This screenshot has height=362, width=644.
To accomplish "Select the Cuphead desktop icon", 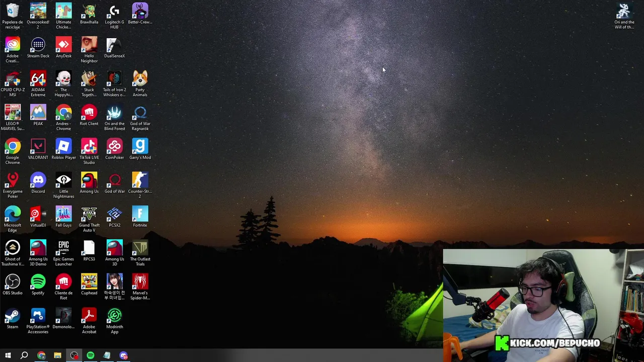I will tap(89, 284).
